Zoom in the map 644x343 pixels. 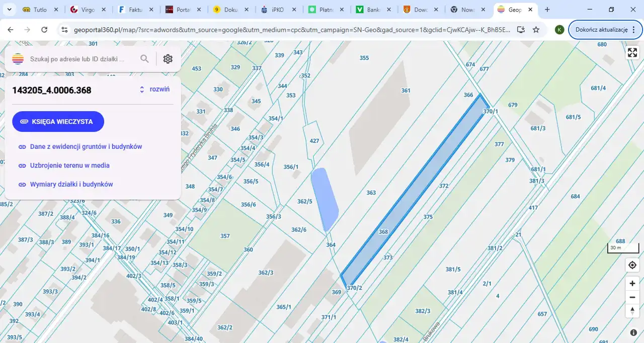632,284
